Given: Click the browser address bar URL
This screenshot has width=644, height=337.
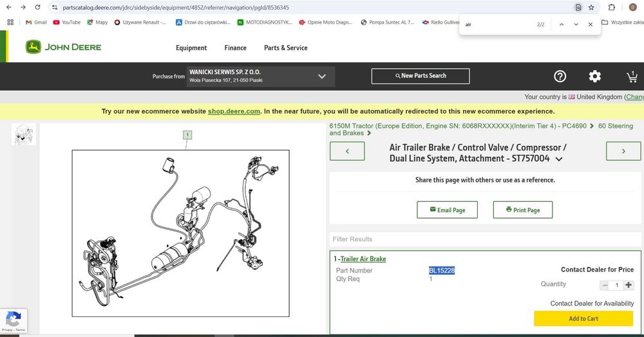Looking at the screenshot, I should [x=176, y=7].
